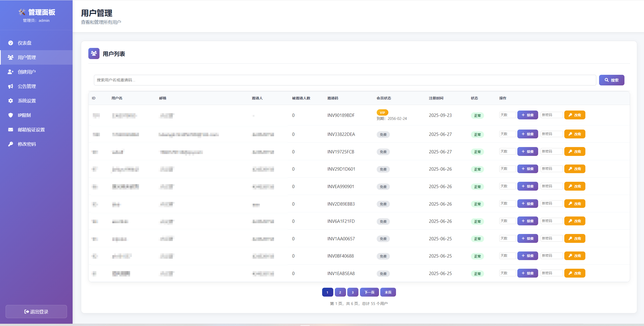Click the 退出登录 logout button
The height and width of the screenshot is (326, 644).
tap(36, 312)
